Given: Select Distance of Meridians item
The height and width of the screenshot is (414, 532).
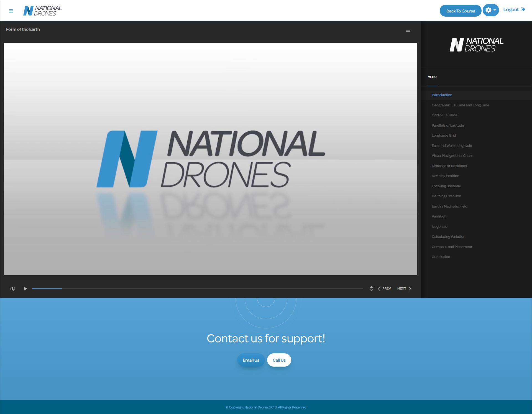Looking at the screenshot, I should tap(477, 166).
